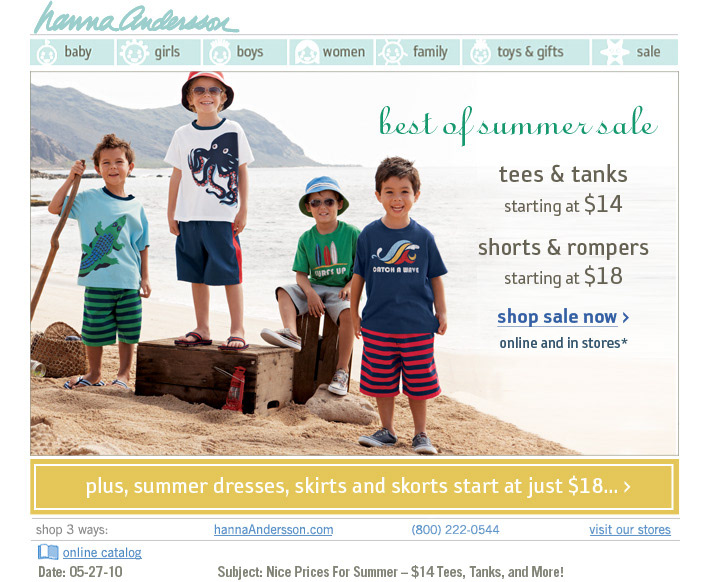Screen dimensions: 716x582
Task: Click the family sun face icon
Action: (x=392, y=52)
